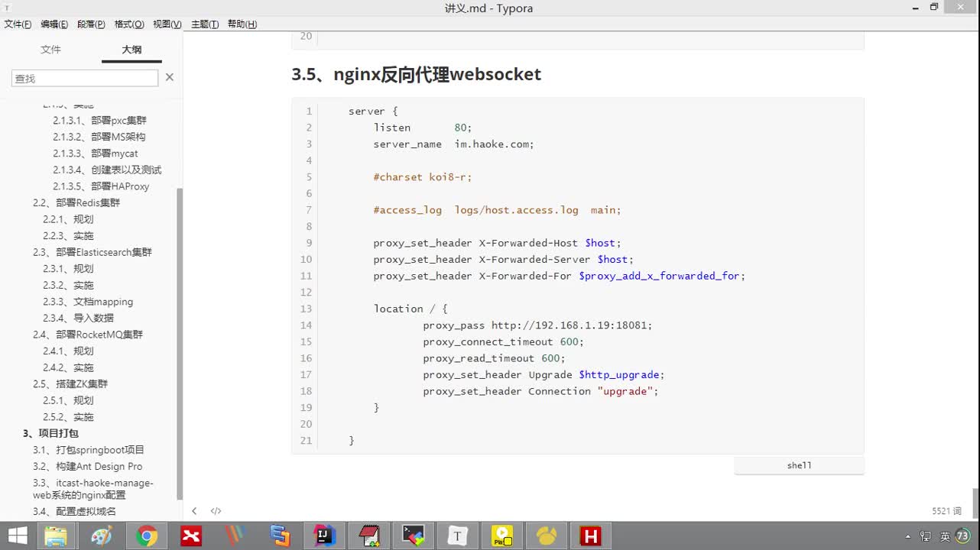980x550 pixels.
Task: Open 编辑(E) menu
Action: [54, 24]
